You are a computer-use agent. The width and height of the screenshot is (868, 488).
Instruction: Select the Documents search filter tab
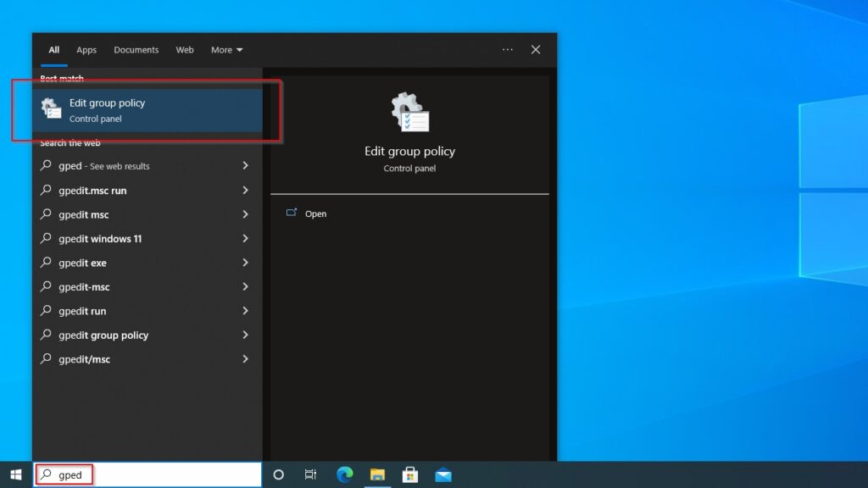tap(136, 50)
